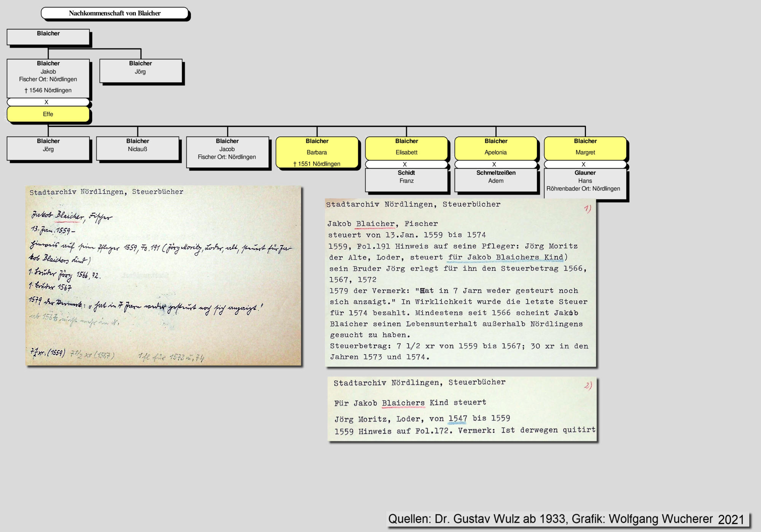Click marriage X connector above Effe

click(48, 102)
